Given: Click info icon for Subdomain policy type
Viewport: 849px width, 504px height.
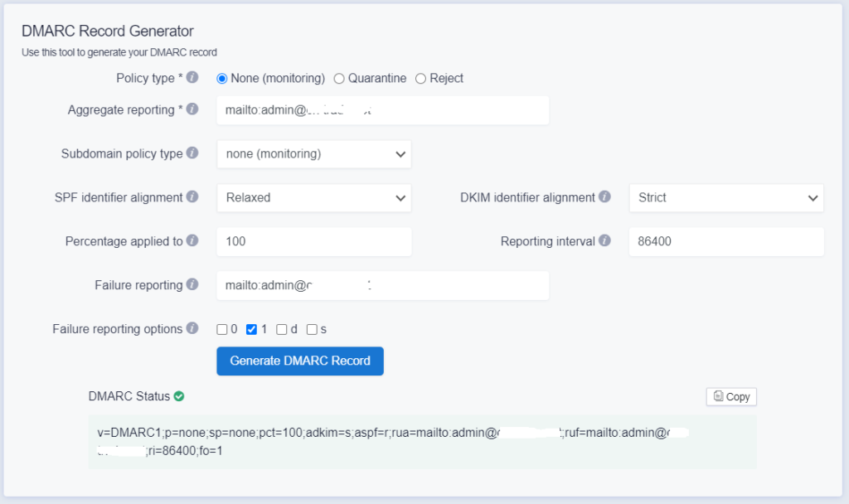Looking at the screenshot, I should (x=192, y=153).
